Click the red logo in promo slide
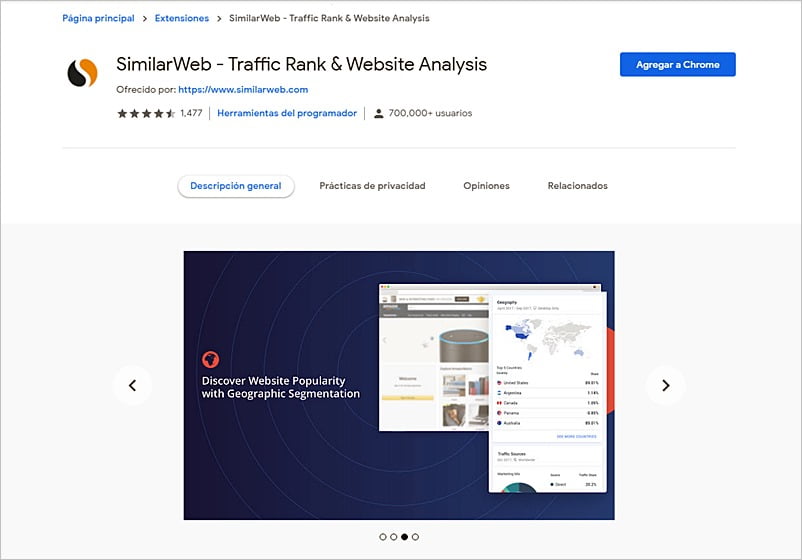Image resolution: width=802 pixels, height=560 pixels. click(210, 359)
